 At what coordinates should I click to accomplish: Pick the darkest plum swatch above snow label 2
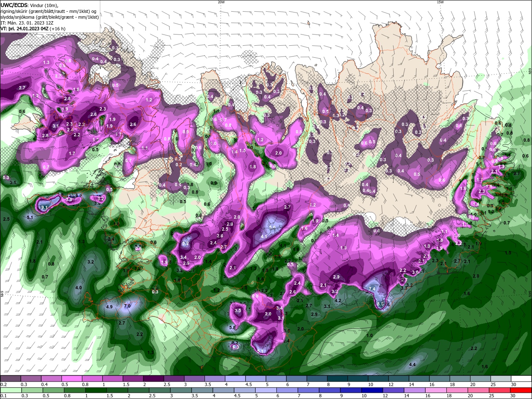point(153,379)
